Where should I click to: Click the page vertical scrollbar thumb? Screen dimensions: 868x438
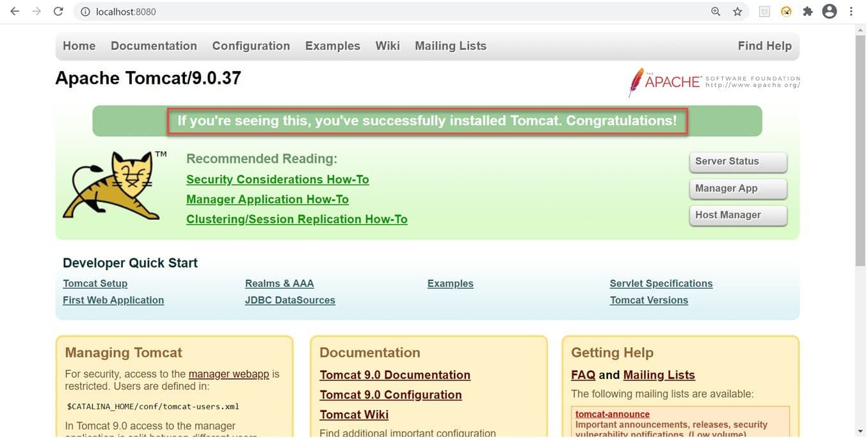click(x=861, y=150)
